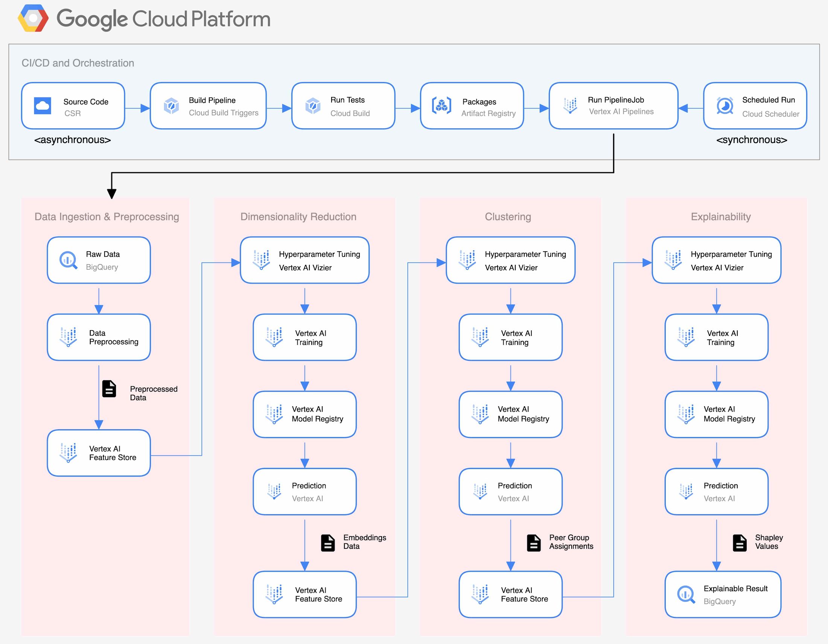Click the Explainable Result BigQuery icon
Viewport: 828px width, 644px height.
point(686,594)
